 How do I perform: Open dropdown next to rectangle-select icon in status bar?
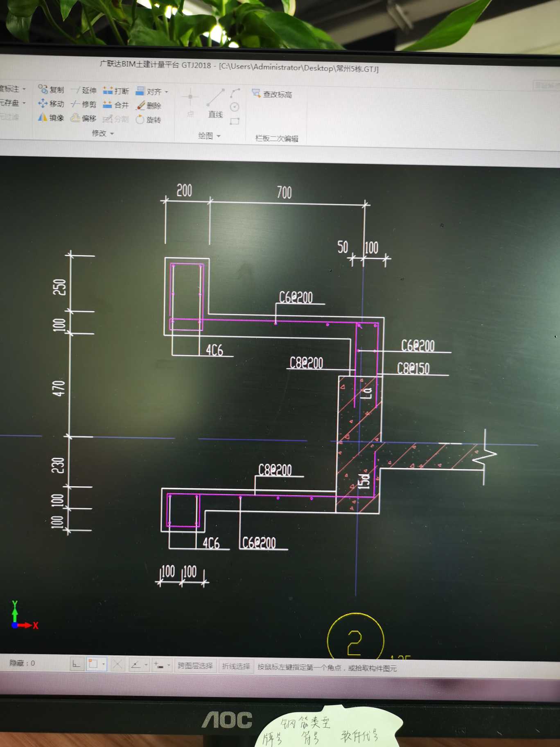[104, 664]
